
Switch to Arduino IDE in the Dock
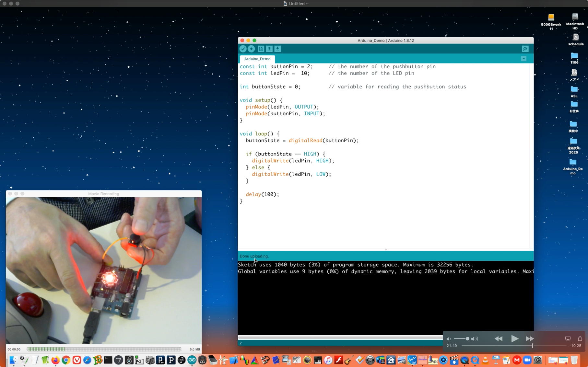[x=192, y=360]
